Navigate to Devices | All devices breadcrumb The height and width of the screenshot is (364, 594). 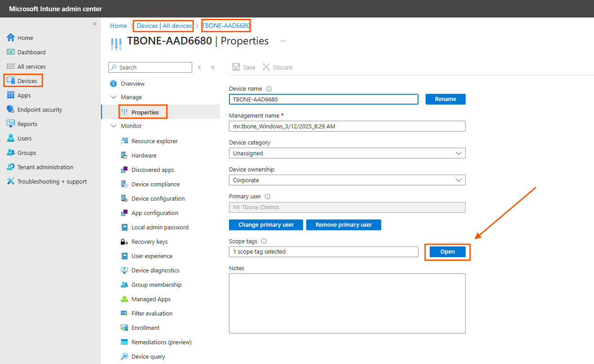(x=163, y=26)
